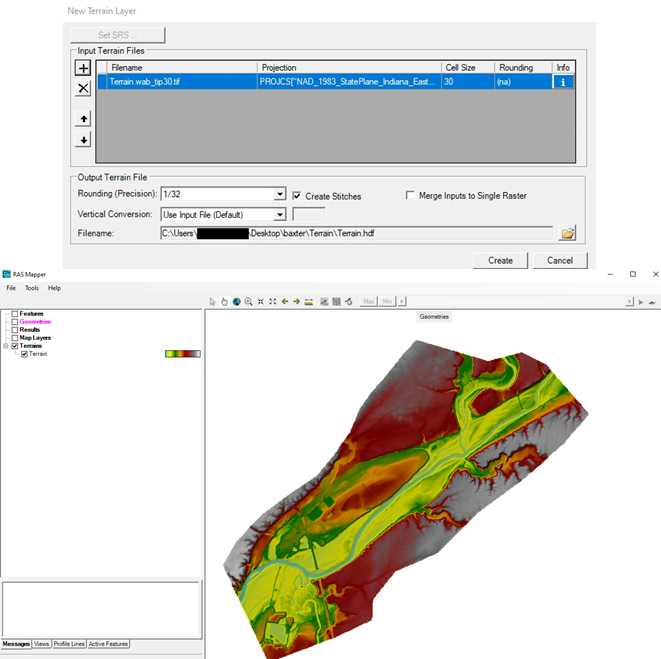Click the Cancel button
The height and width of the screenshot is (659, 661).
[x=560, y=260]
